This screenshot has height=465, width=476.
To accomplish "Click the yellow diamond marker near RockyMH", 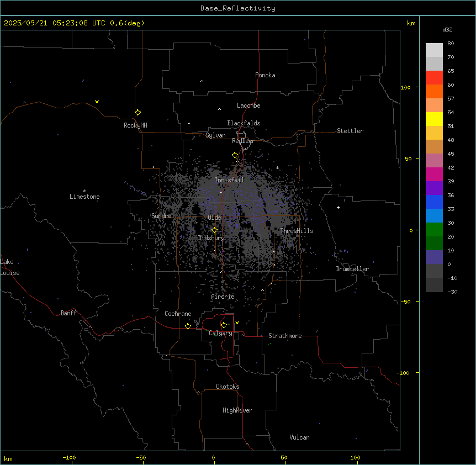I will pos(137,112).
